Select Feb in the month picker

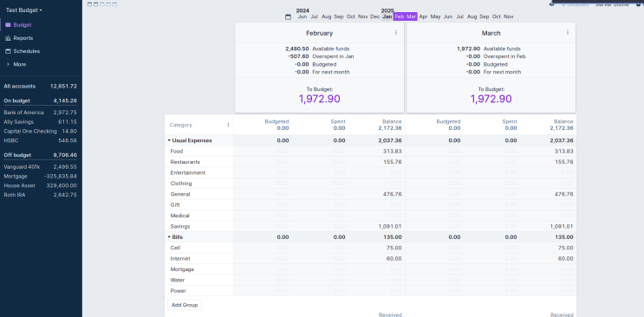coord(400,16)
